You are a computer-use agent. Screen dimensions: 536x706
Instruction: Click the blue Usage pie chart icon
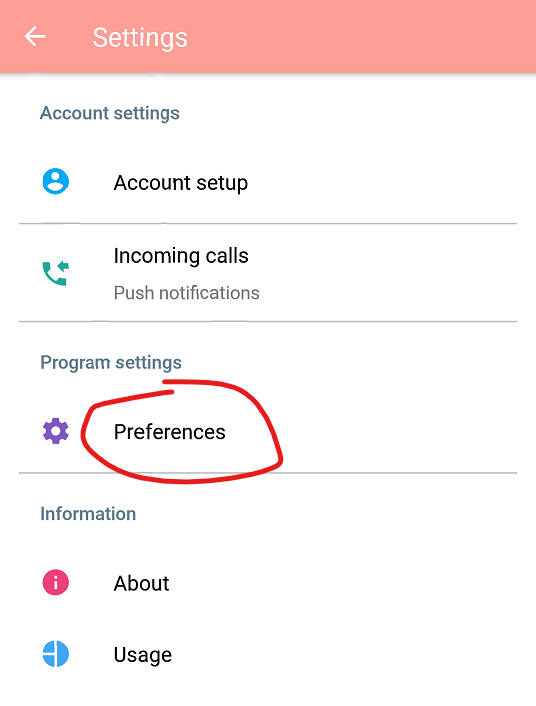(x=55, y=654)
